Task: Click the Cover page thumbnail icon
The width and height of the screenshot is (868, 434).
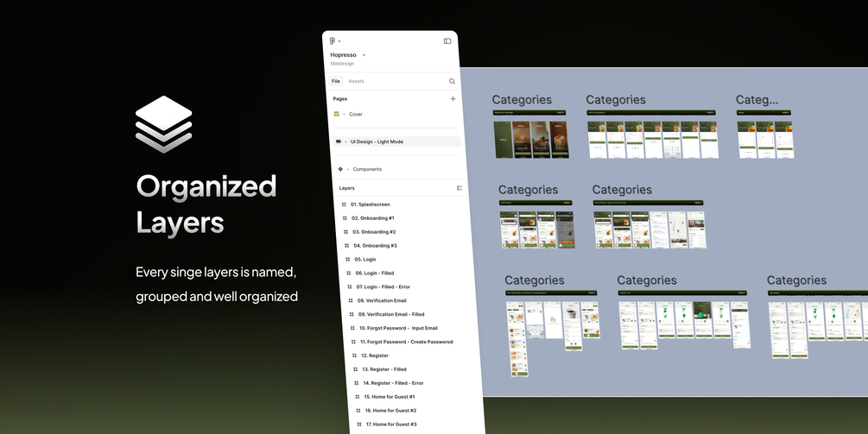Action: tap(336, 114)
